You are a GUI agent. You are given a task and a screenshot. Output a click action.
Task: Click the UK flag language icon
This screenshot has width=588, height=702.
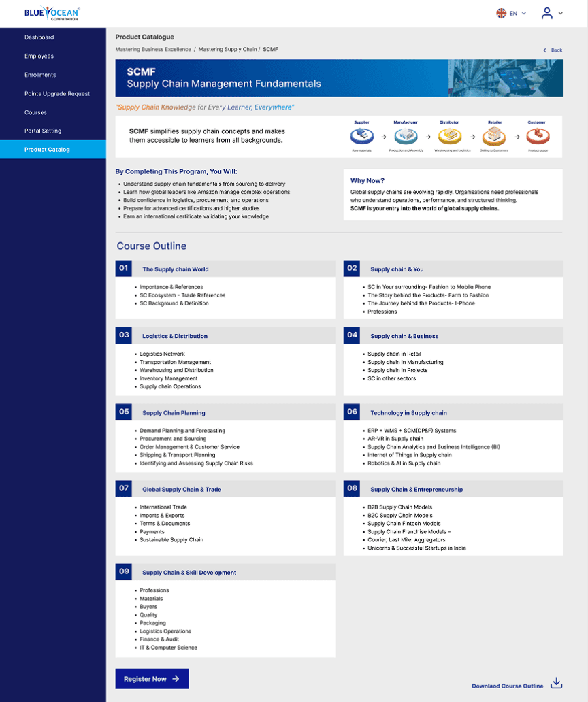tap(501, 13)
